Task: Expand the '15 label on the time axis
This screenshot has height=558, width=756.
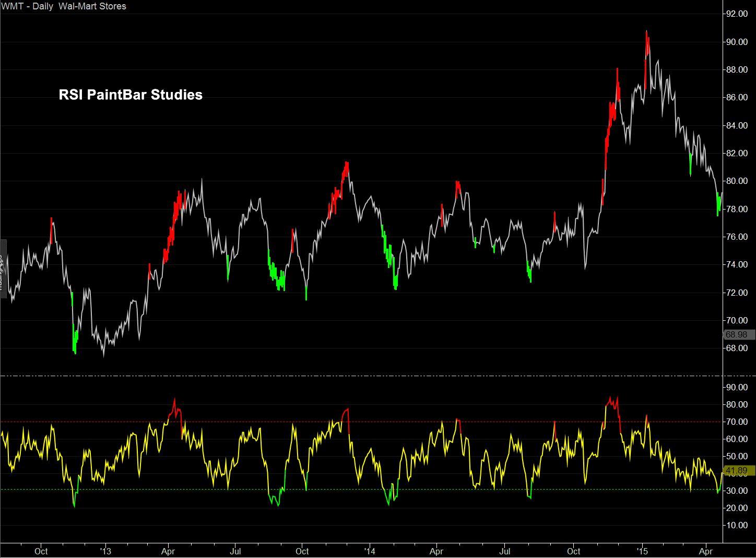Action: click(x=642, y=551)
